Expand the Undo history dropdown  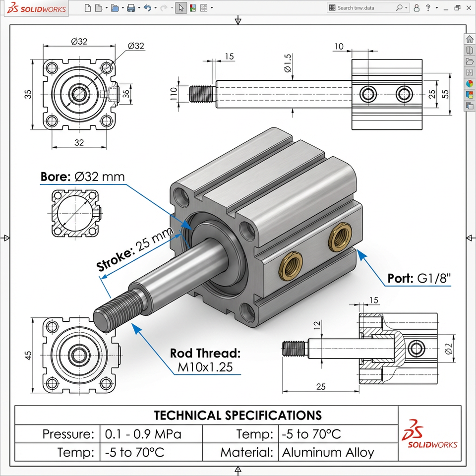[155, 8]
